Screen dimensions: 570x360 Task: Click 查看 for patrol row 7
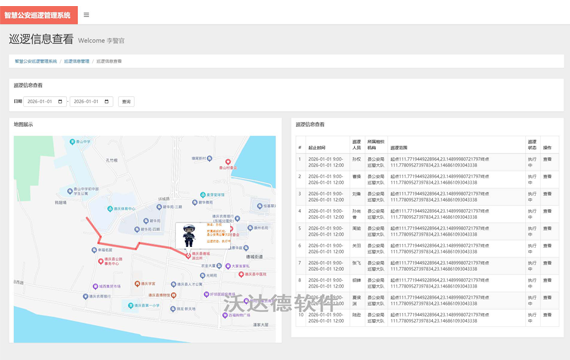pos(547,263)
